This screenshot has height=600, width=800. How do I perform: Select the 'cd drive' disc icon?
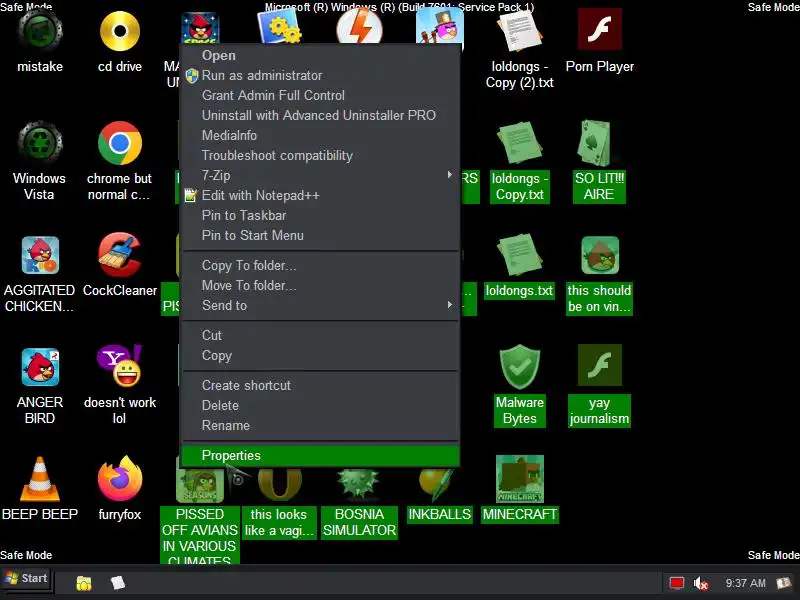point(120,32)
